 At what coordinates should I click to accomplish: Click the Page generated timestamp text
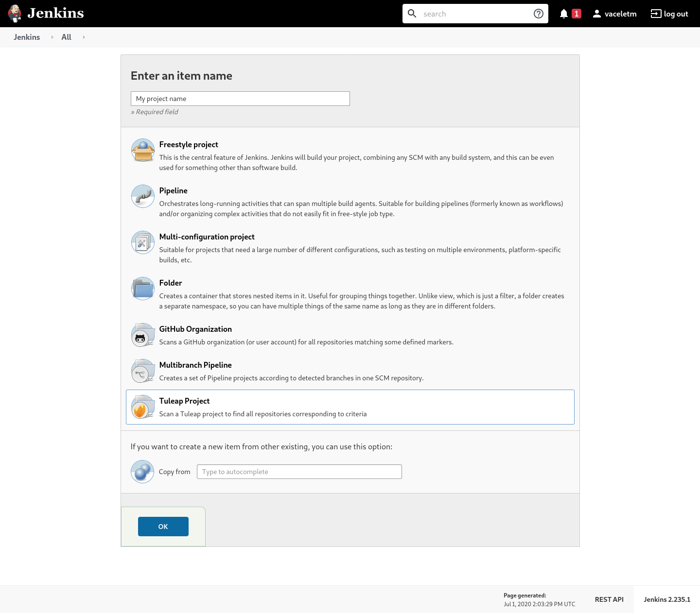pyautogui.click(x=539, y=600)
